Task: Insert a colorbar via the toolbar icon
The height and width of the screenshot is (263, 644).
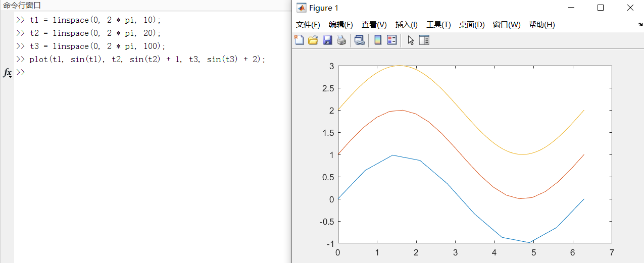Action: click(x=377, y=40)
